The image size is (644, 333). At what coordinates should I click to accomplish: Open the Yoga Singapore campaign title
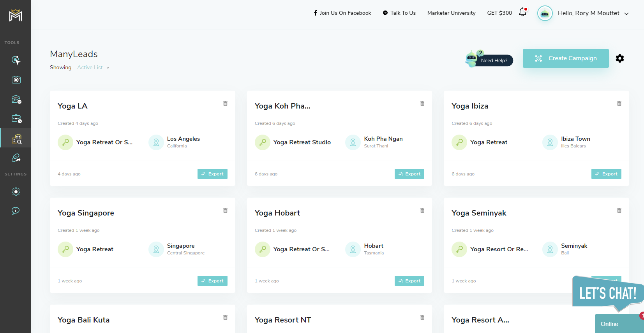pos(86,213)
